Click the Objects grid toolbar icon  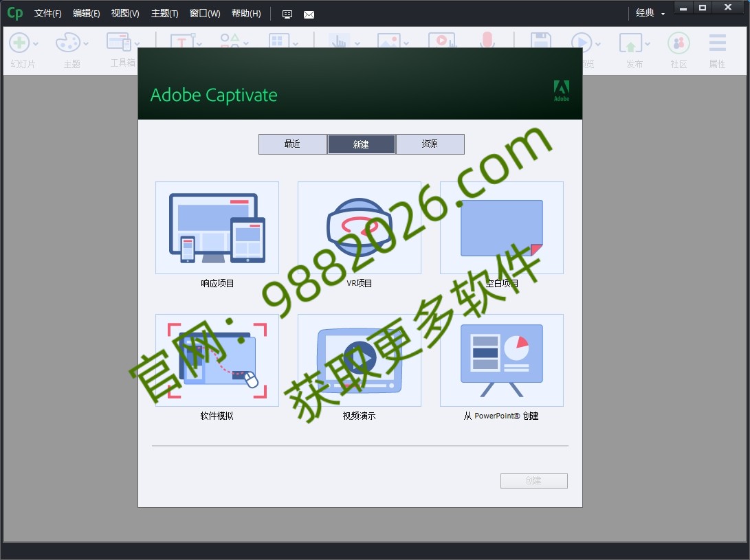click(279, 40)
